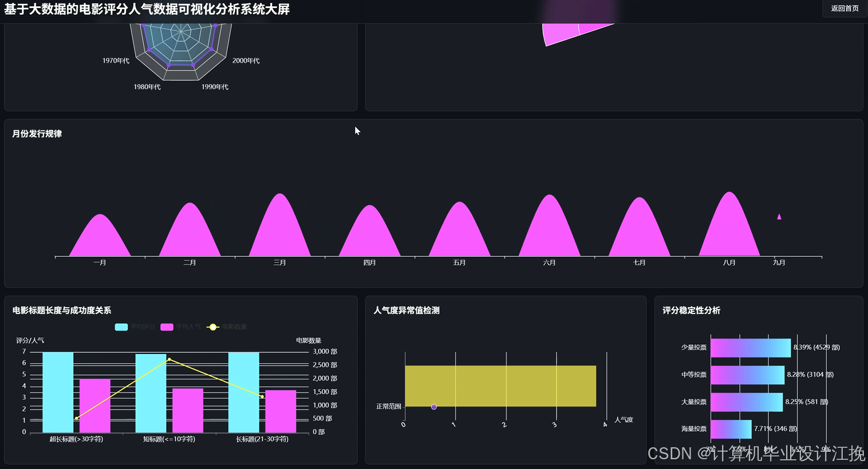Click the 海量投票 gradient bar

pos(731,430)
